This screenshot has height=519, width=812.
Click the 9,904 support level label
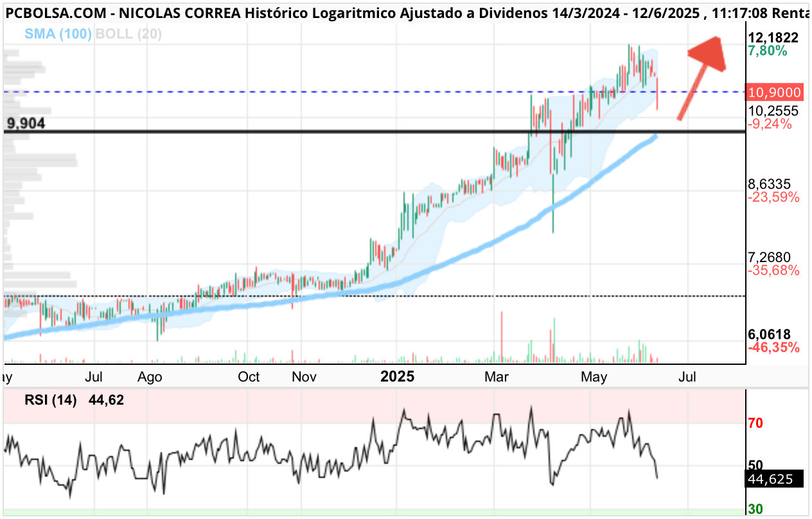pyautogui.click(x=26, y=123)
